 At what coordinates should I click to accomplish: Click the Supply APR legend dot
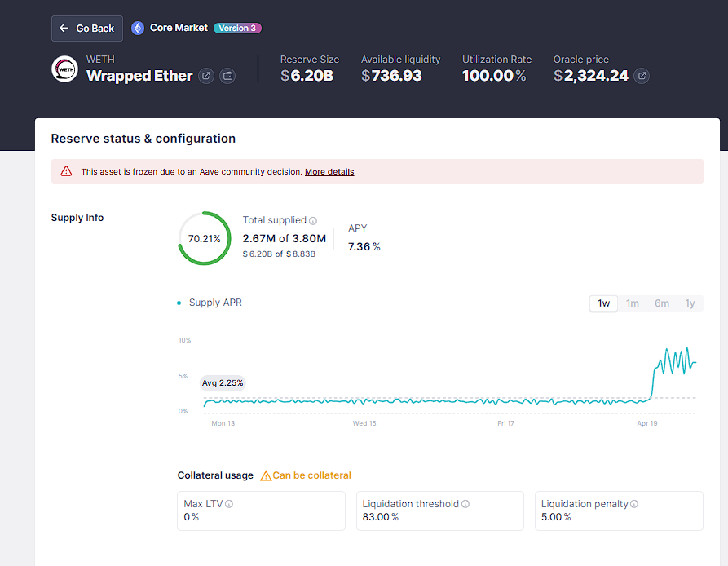tap(179, 303)
